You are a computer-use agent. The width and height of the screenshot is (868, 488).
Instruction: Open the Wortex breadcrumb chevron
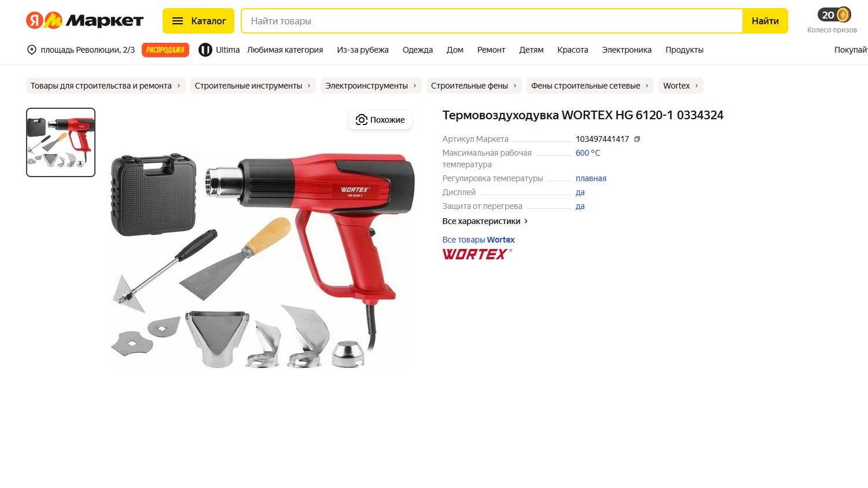tap(696, 86)
